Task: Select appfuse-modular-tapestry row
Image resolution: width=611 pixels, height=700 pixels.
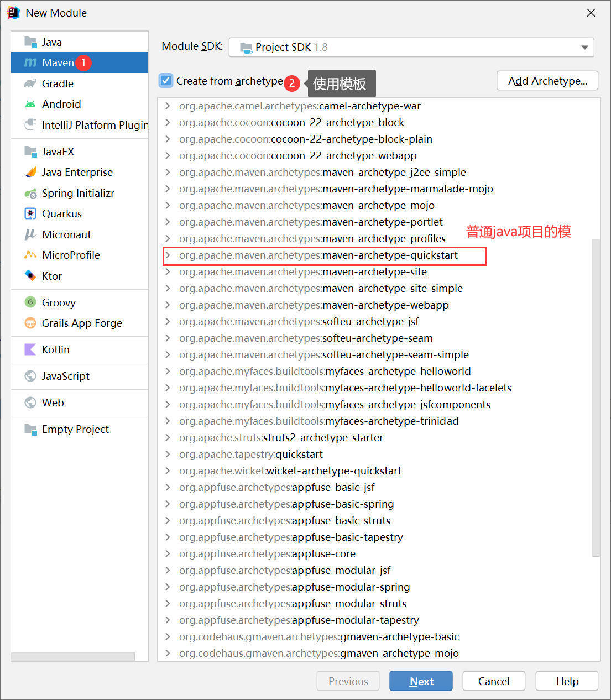Action: [x=379, y=620]
